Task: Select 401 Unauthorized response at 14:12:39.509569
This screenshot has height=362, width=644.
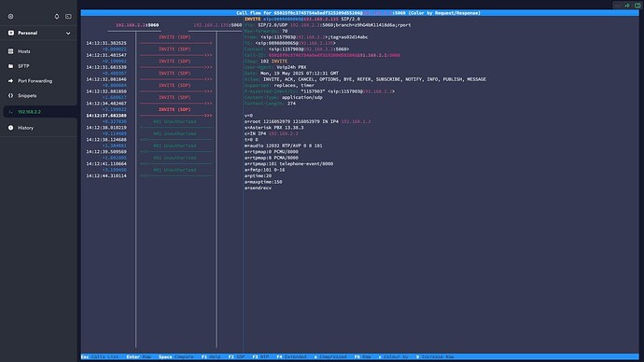Action: 175,146
